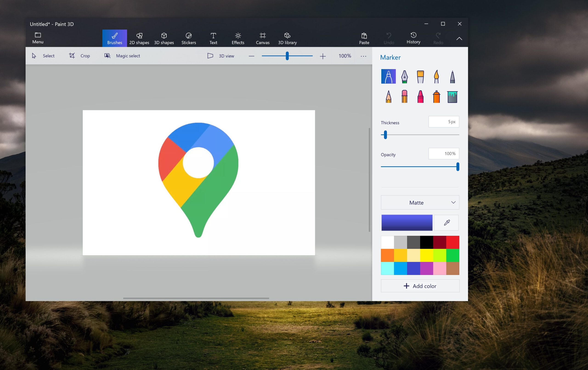Select the Calligraphy pen brush
The image size is (588, 370).
pyautogui.click(x=404, y=76)
